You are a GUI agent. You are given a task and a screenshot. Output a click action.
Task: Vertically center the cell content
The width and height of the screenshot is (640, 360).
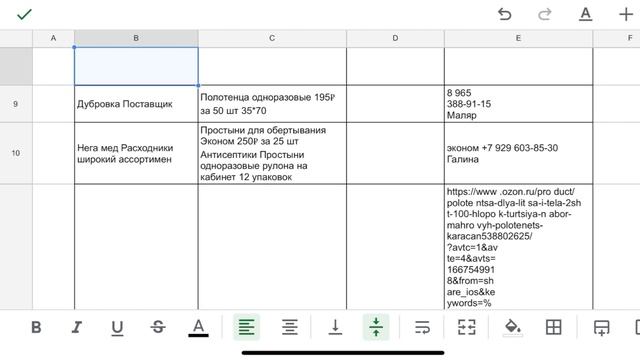click(376, 327)
